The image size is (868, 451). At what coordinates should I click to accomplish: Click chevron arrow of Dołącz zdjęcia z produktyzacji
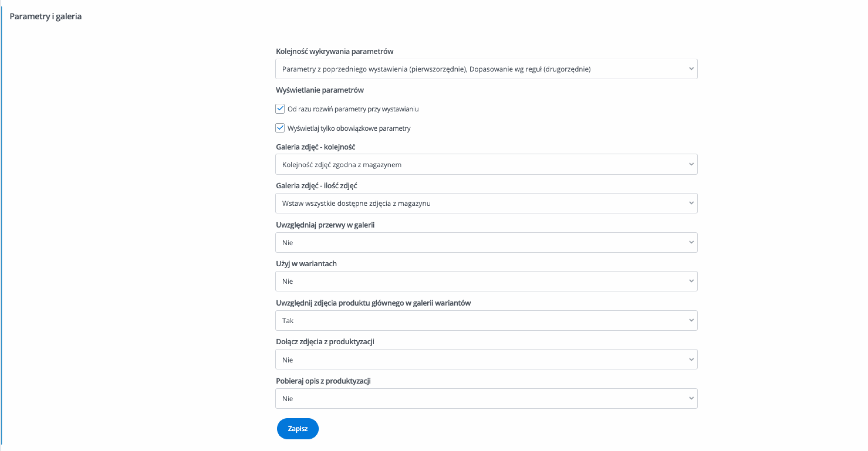click(x=691, y=359)
